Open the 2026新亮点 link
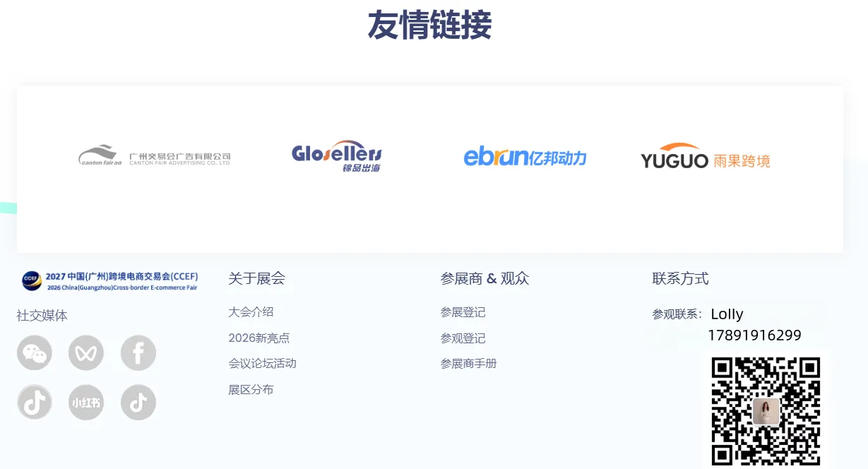Screen dimensions: 868x469 (x=259, y=338)
